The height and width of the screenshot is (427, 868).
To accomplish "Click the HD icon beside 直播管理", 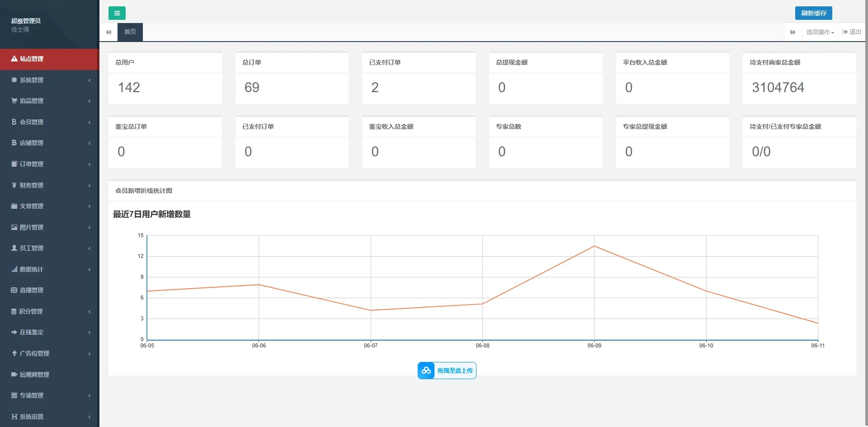I will pos(14,290).
